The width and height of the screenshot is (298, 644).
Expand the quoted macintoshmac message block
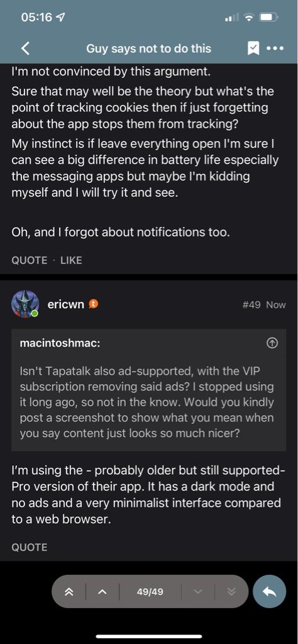(x=148, y=390)
